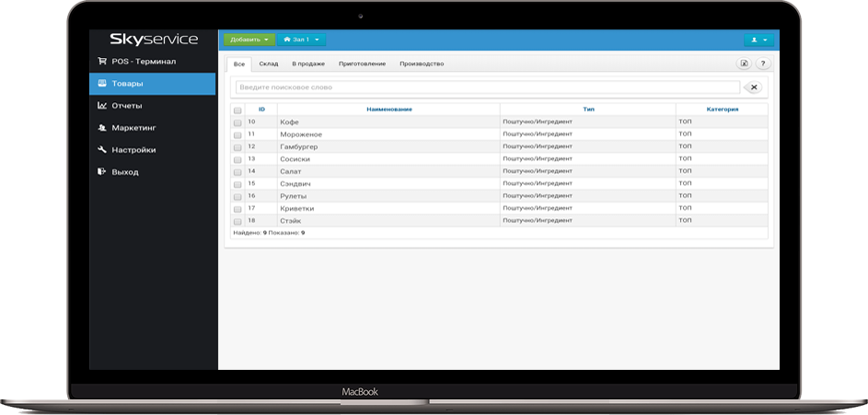
Task: Switch to the Склад tab
Action: (x=268, y=63)
